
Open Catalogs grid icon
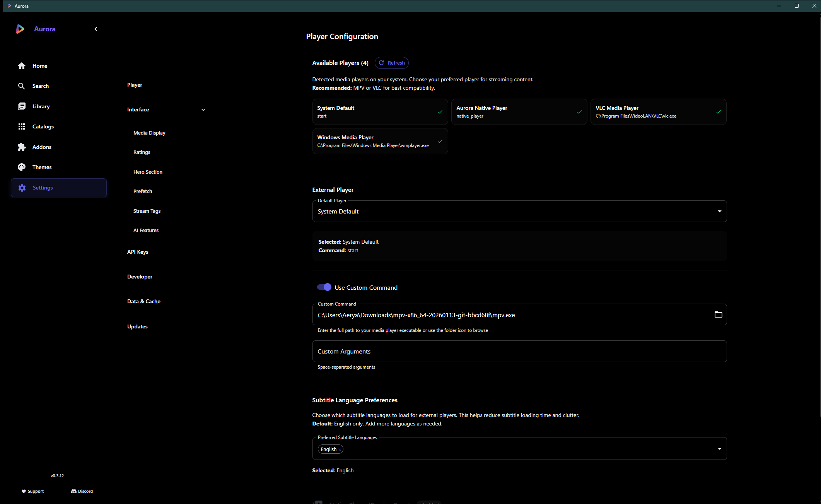point(22,126)
